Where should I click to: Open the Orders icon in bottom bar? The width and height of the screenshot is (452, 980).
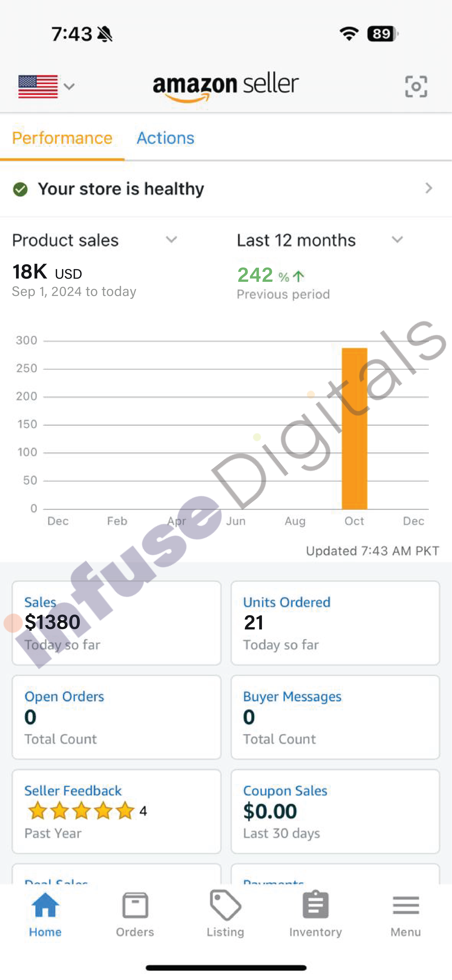point(135,905)
